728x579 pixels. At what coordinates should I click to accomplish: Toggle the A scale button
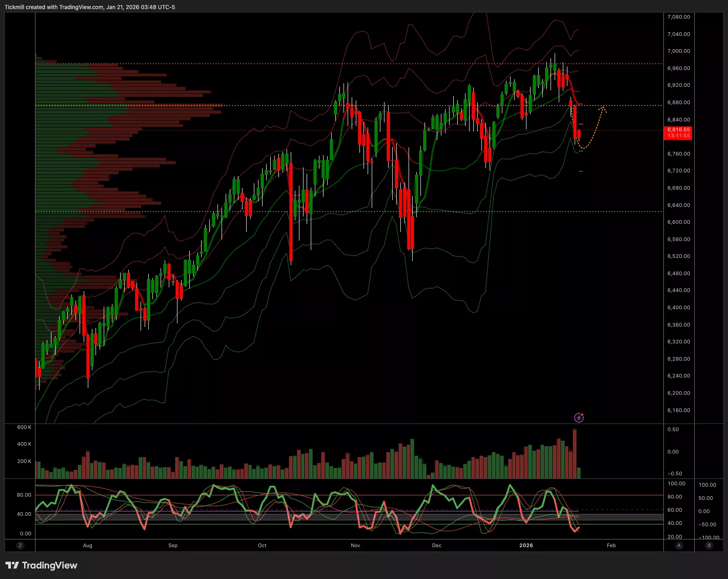coord(679,545)
